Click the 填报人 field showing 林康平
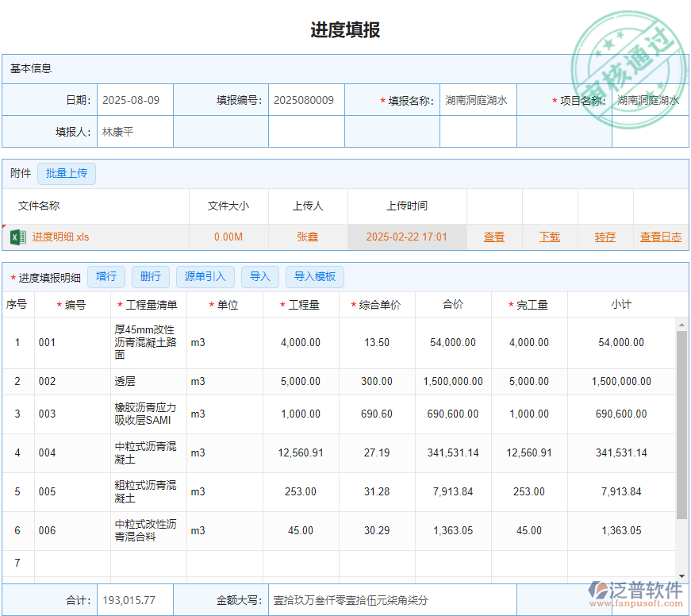The image size is (691, 616). (134, 131)
